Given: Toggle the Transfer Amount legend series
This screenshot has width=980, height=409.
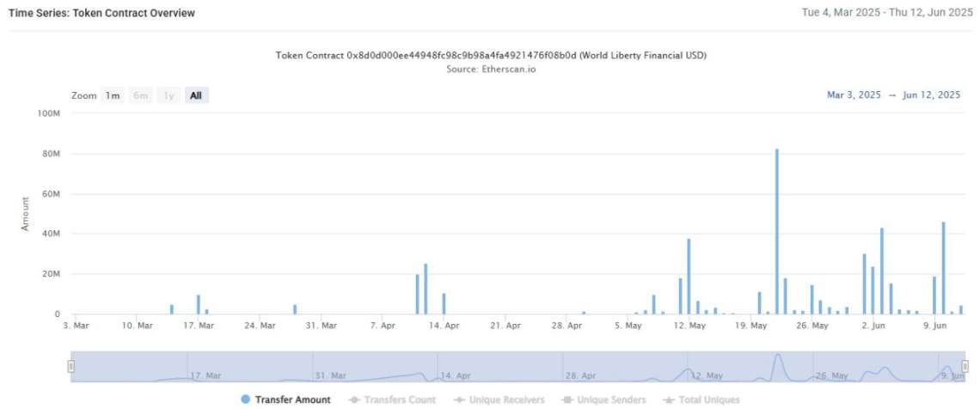Looking at the screenshot, I should tap(285, 400).
